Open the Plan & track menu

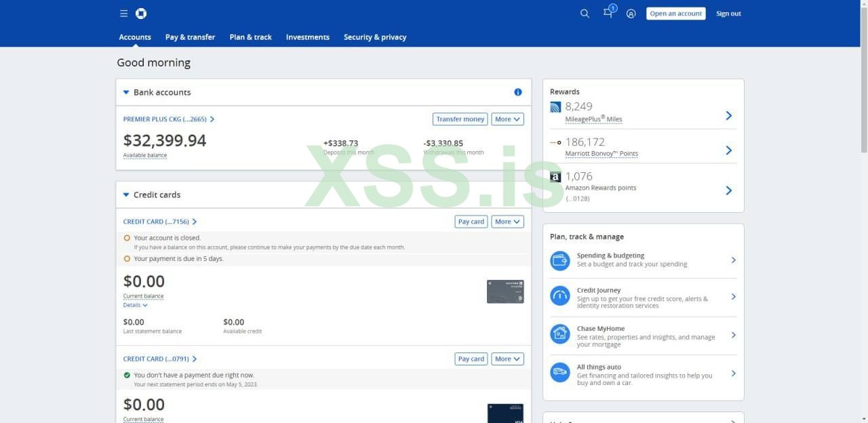250,37
